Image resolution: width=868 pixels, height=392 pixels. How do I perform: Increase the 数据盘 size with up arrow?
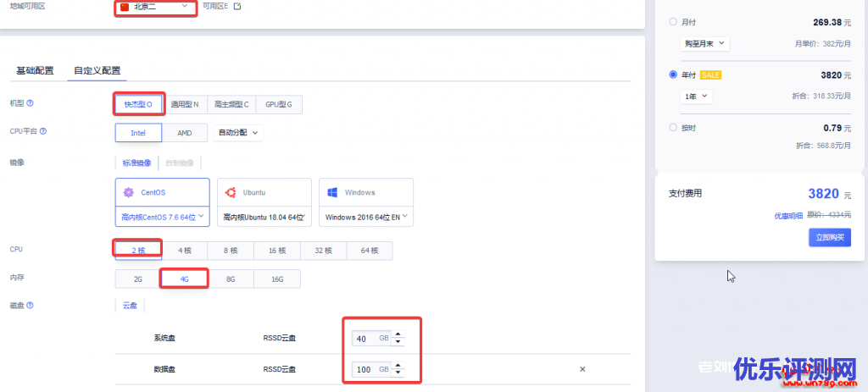398,365
